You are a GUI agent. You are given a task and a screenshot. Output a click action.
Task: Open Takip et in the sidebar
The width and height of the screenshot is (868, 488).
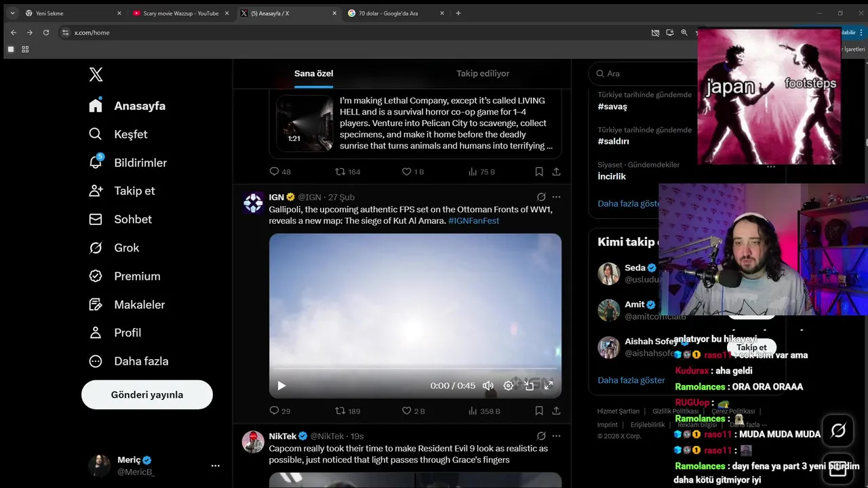[122, 190]
